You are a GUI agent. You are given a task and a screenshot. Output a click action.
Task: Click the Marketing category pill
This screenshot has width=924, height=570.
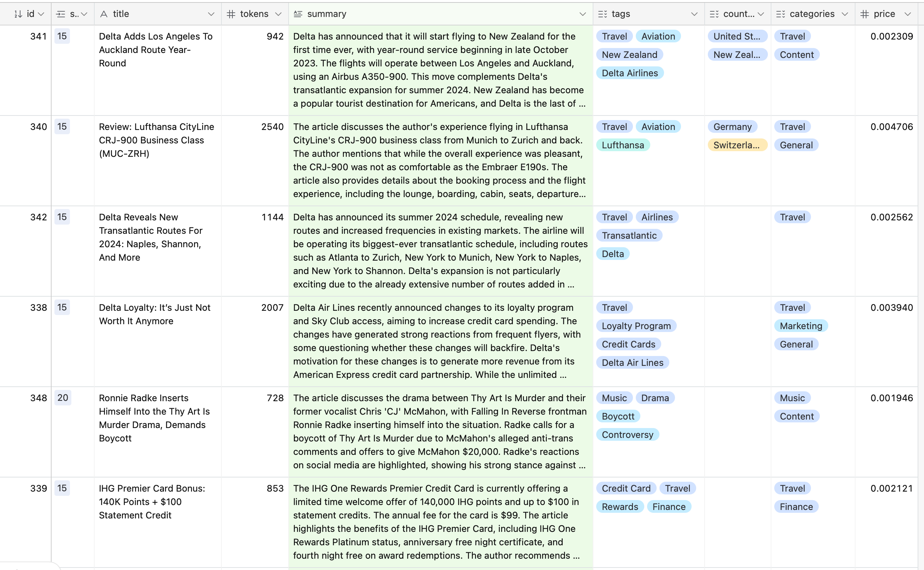800,326
